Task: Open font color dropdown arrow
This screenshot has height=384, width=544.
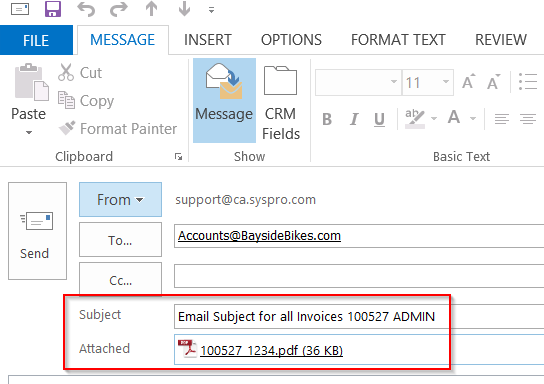Action: 473,119
